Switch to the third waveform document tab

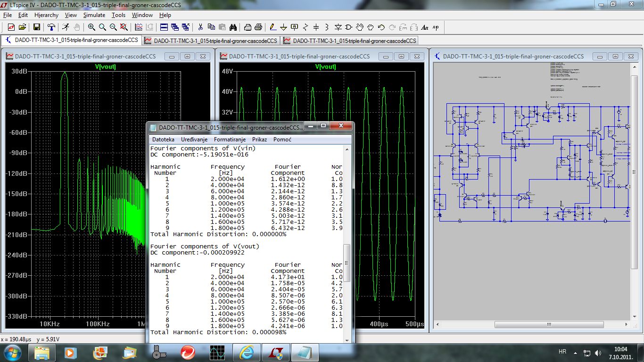[x=349, y=41]
